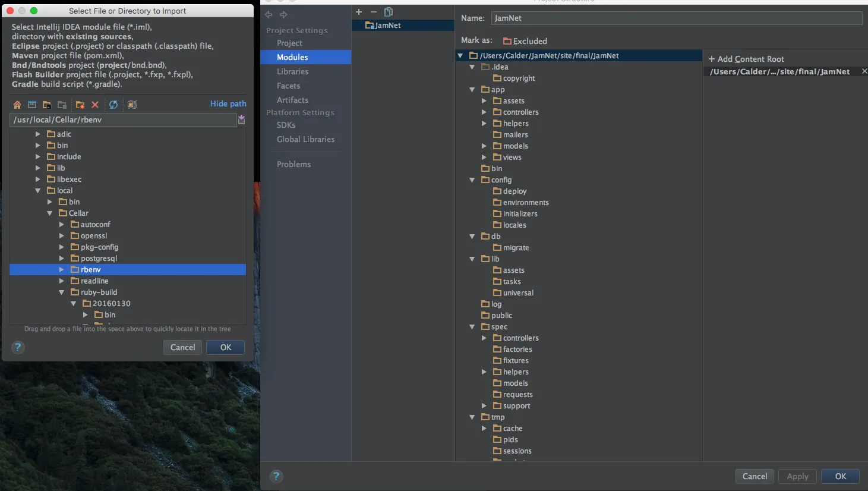Collapse the local folder in import dialog
The width and height of the screenshot is (868, 491).
coord(38,191)
